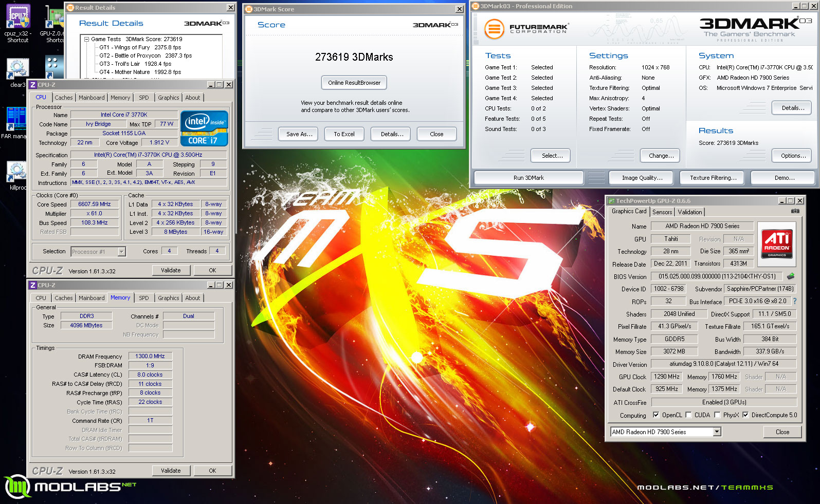The image size is (820, 504).
Task: Toggle the DirectCompute 5.0 checkbox
Action: tap(745, 415)
